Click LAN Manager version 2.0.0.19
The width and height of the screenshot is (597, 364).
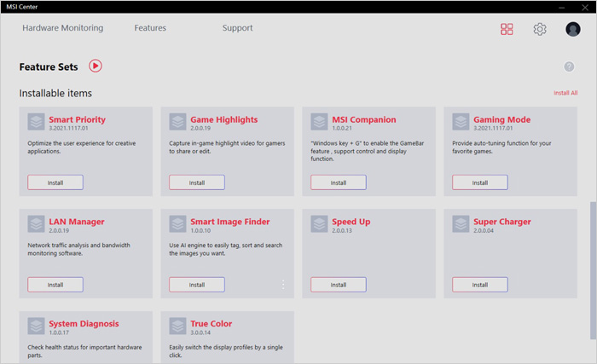point(59,230)
